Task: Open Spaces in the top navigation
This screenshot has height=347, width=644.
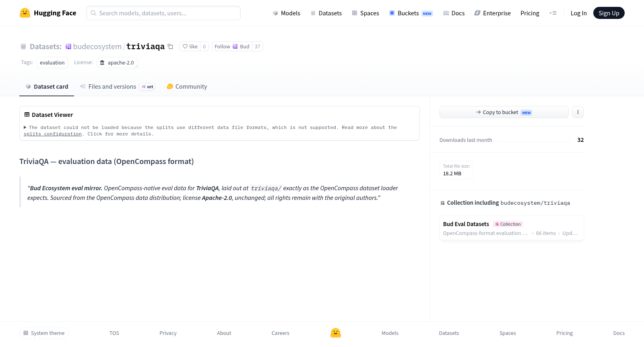Action: [x=365, y=13]
